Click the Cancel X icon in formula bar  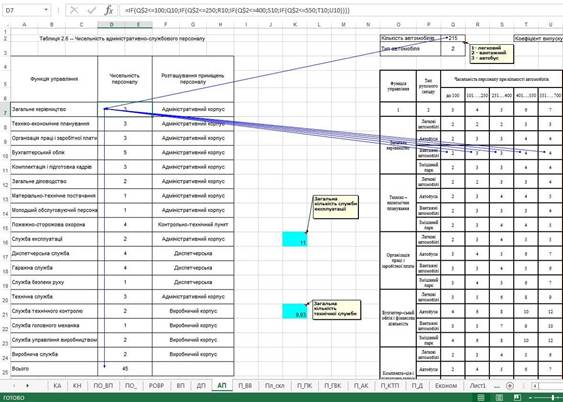[x=74, y=10]
